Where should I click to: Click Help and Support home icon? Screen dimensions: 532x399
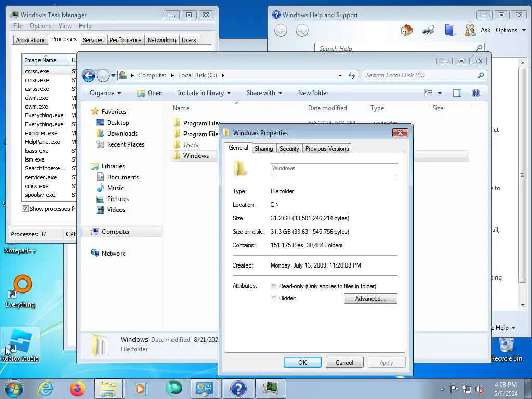pos(406,30)
